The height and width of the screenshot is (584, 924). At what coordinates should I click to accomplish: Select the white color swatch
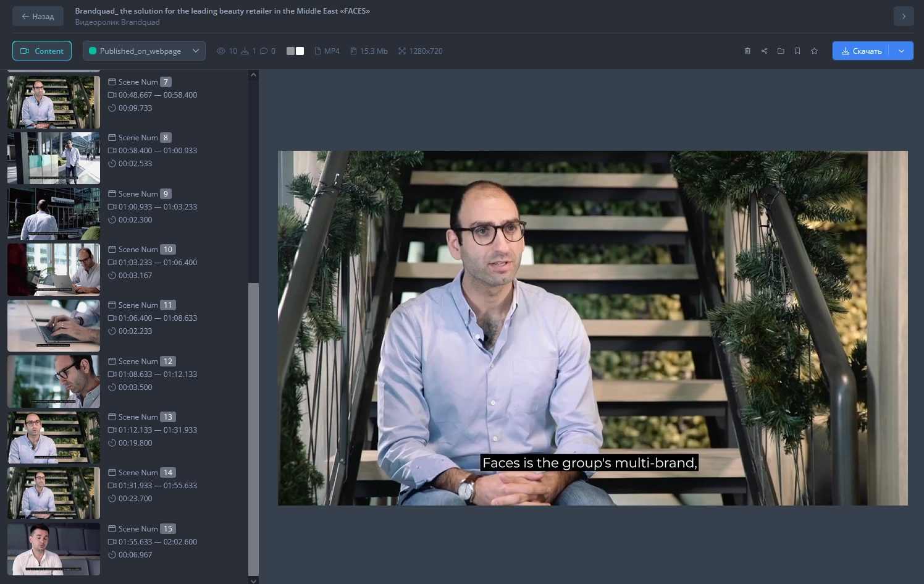(300, 51)
